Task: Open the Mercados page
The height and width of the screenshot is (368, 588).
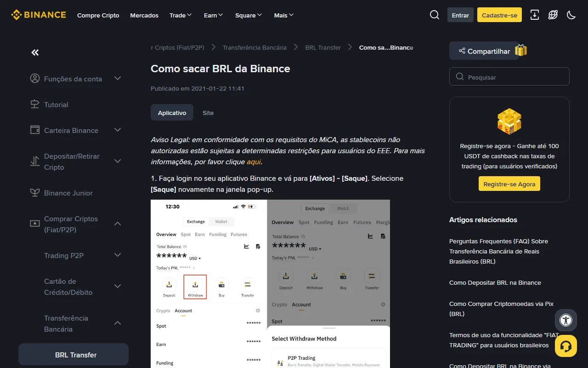Action: (144, 15)
